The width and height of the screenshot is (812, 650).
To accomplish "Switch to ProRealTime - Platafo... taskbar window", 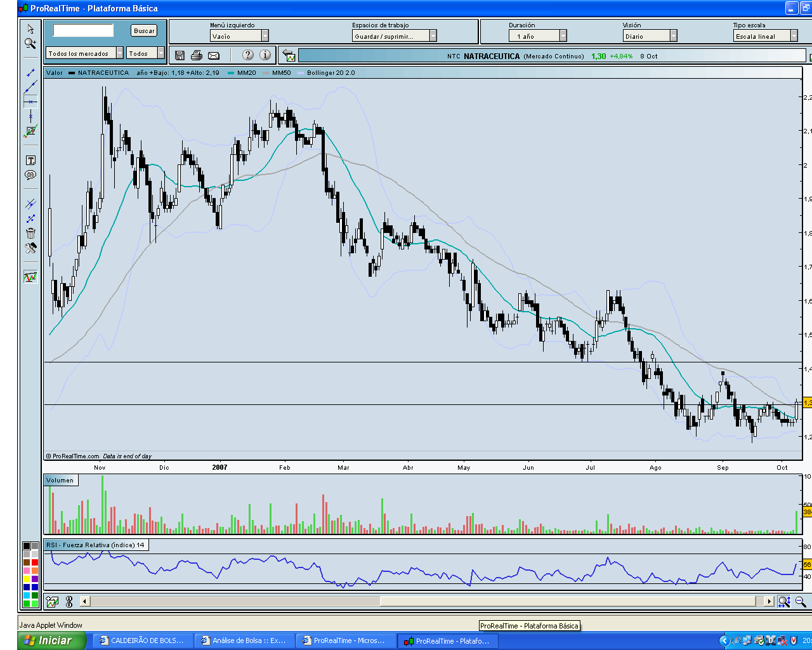I will click(x=447, y=640).
